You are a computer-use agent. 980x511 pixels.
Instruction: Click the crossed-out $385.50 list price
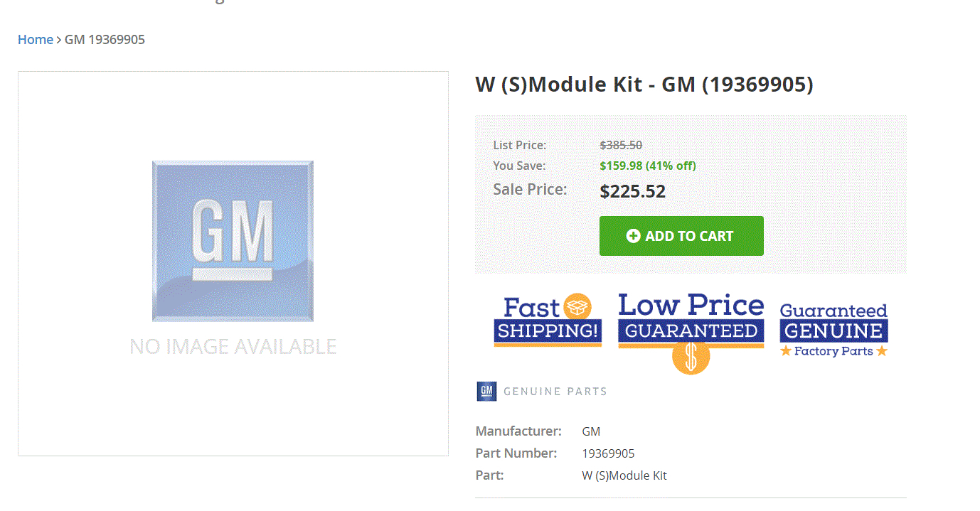621,145
